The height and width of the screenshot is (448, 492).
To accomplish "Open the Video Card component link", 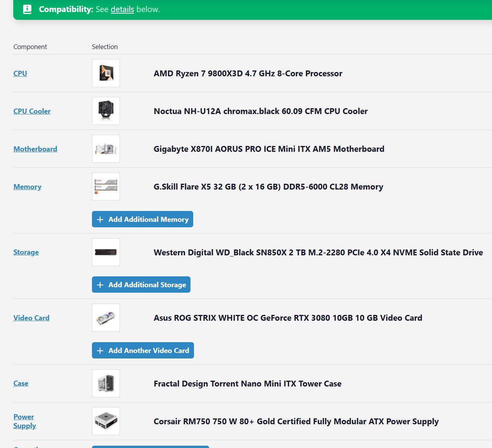I will (x=32, y=318).
